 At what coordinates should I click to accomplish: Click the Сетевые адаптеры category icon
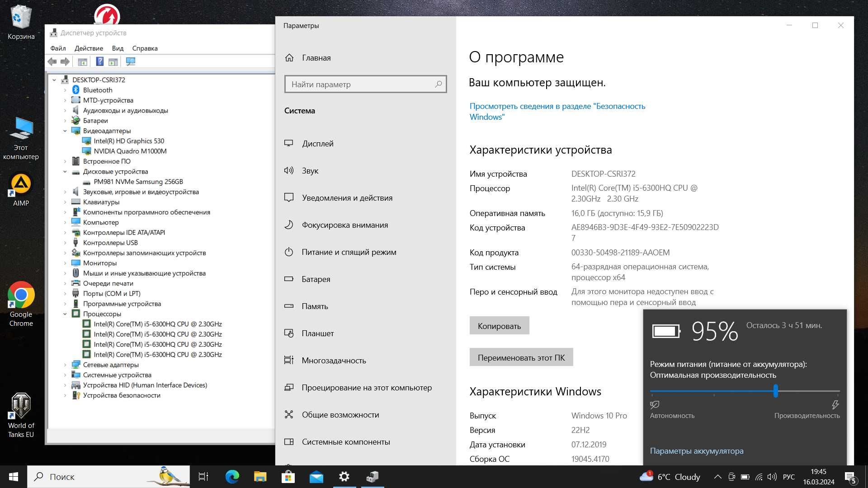pyautogui.click(x=76, y=364)
